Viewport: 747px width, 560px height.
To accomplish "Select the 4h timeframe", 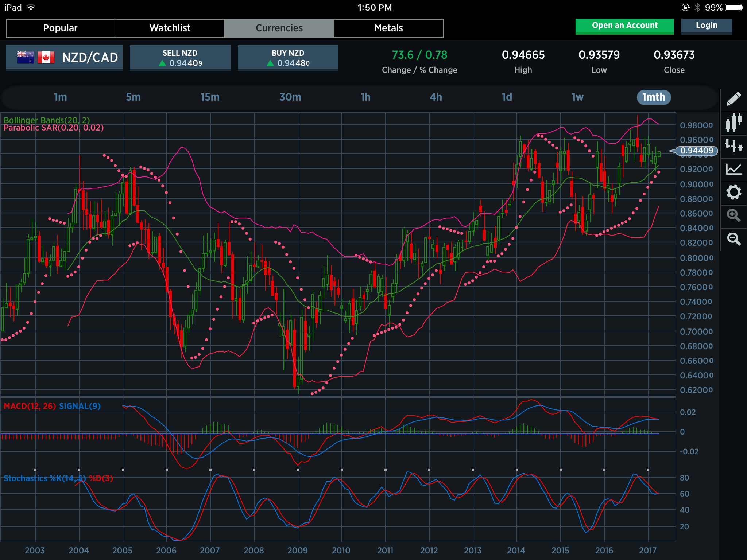I will click(x=436, y=97).
